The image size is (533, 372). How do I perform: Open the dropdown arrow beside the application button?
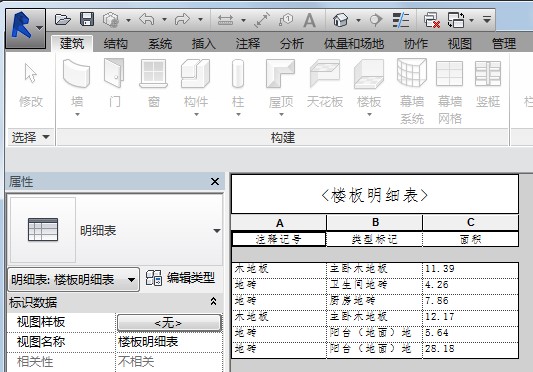(39, 28)
